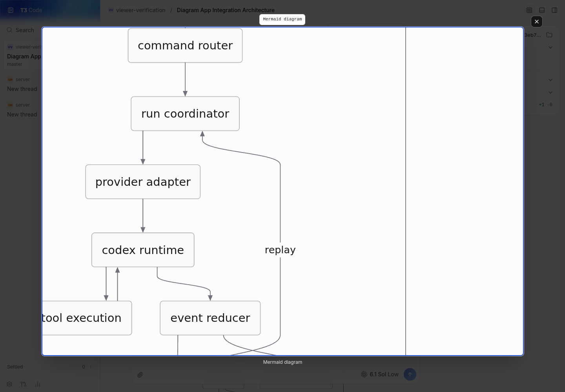
Task: Toggle the left sidebar icon beside T3 Code
Action: (11, 10)
